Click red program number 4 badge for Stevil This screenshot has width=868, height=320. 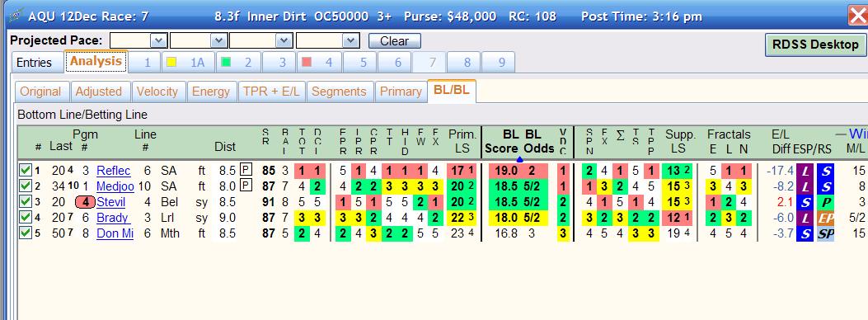pos(85,202)
